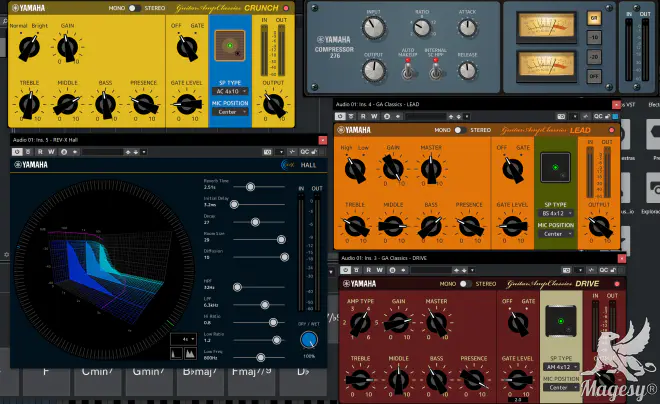
Task: Flip Compressor 276 Internal SC HPF switch
Action: [436, 69]
